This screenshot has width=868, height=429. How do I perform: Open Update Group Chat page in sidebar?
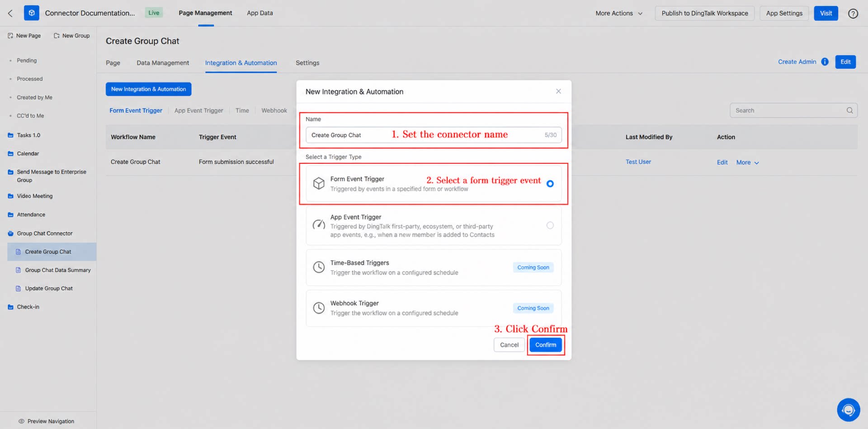tap(49, 289)
